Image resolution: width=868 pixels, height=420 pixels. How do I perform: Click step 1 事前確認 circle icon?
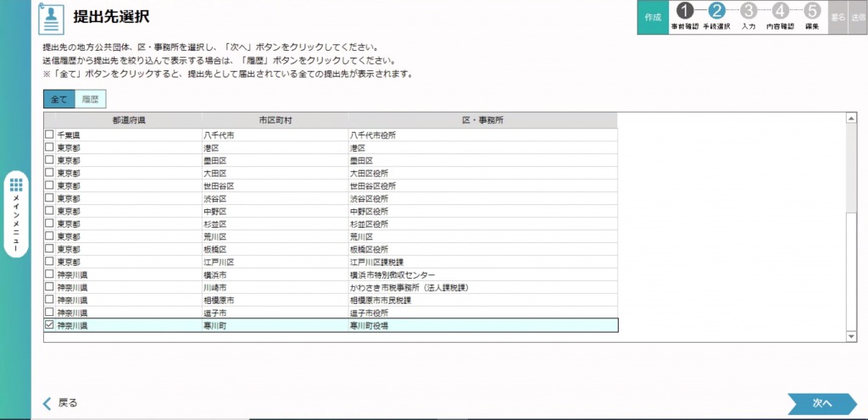(685, 11)
